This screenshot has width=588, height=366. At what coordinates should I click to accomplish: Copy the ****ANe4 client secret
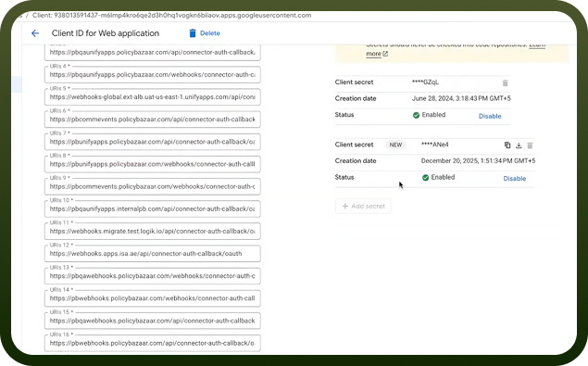click(507, 145)
